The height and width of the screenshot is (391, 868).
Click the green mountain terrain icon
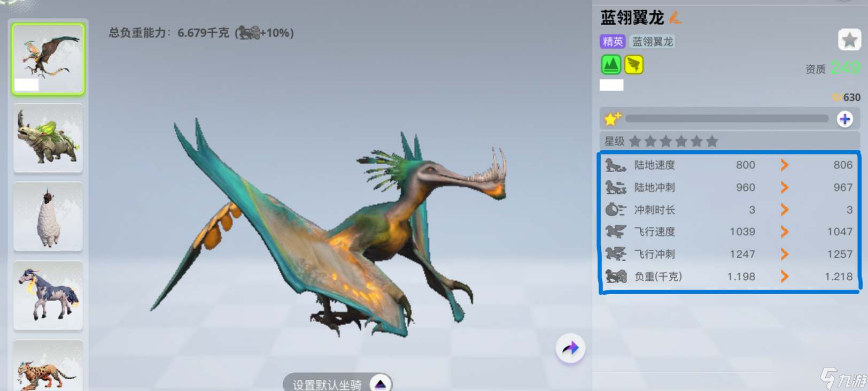click(x=611, y=65)
